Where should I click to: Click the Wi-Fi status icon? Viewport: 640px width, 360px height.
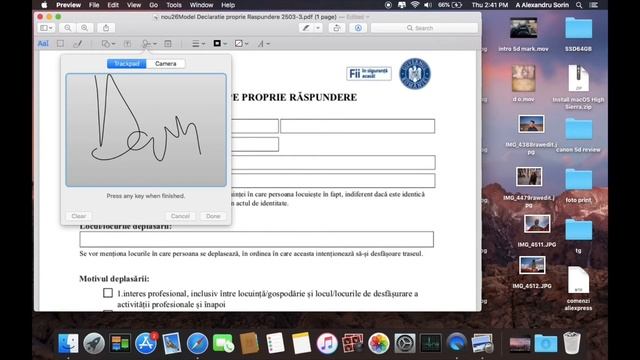coord(415,5)
